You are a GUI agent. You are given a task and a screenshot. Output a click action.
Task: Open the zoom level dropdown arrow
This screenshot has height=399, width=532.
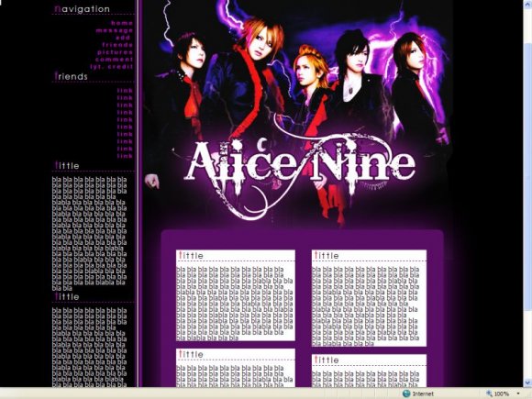(518, 393)
